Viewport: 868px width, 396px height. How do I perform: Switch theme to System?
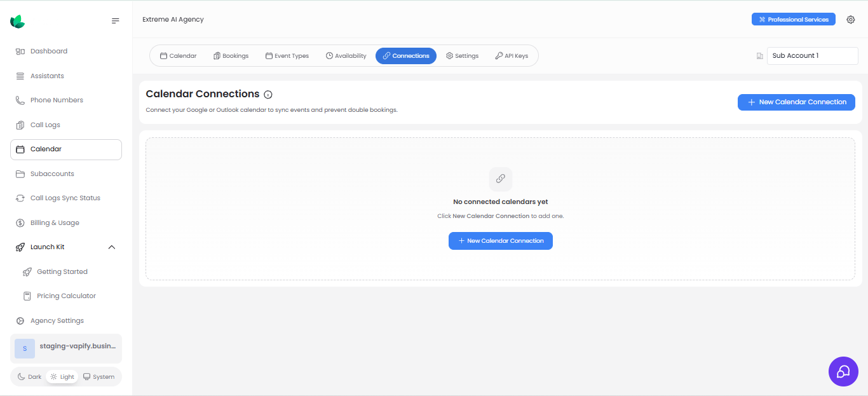pos(99,377)
